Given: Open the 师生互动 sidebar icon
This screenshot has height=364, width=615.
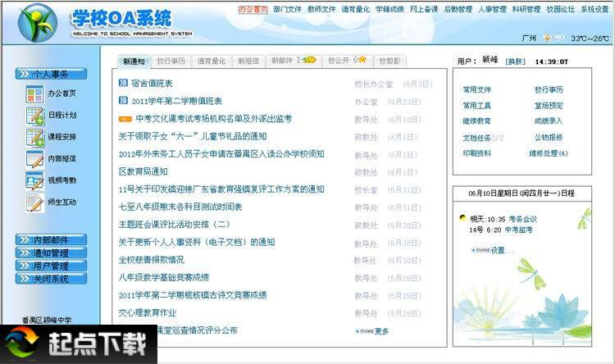Looking at the screenshot, I should click(x=34, y=202).
